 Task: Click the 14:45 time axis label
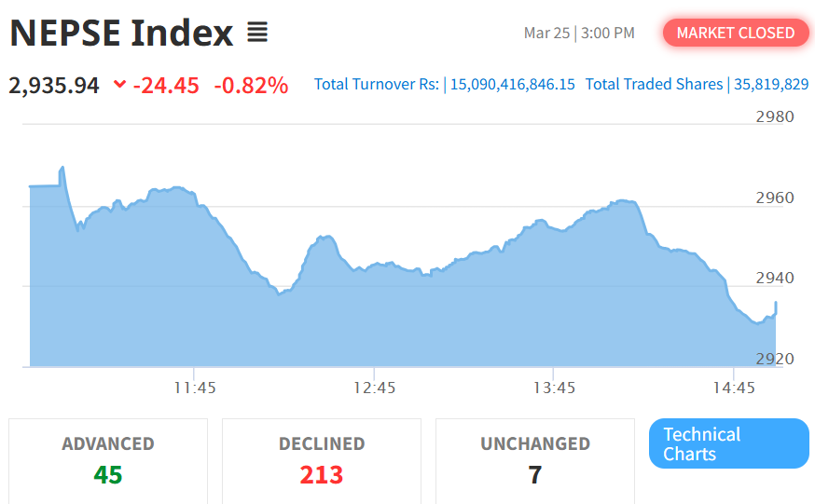click(734, 387)
